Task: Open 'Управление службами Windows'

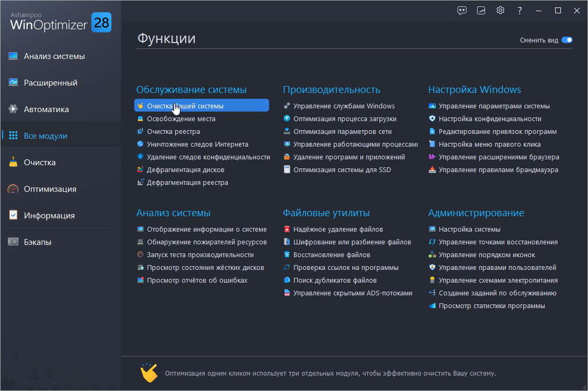Action: point(344,106)
